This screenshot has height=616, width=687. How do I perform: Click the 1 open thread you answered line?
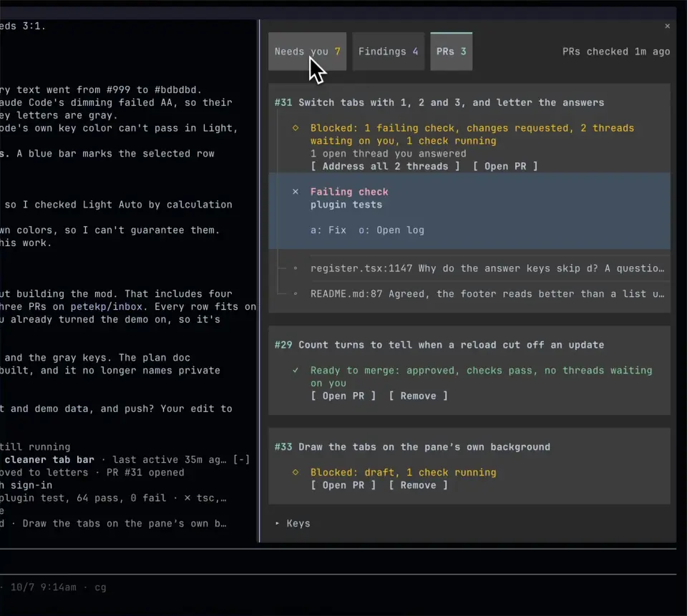(388, 154)
